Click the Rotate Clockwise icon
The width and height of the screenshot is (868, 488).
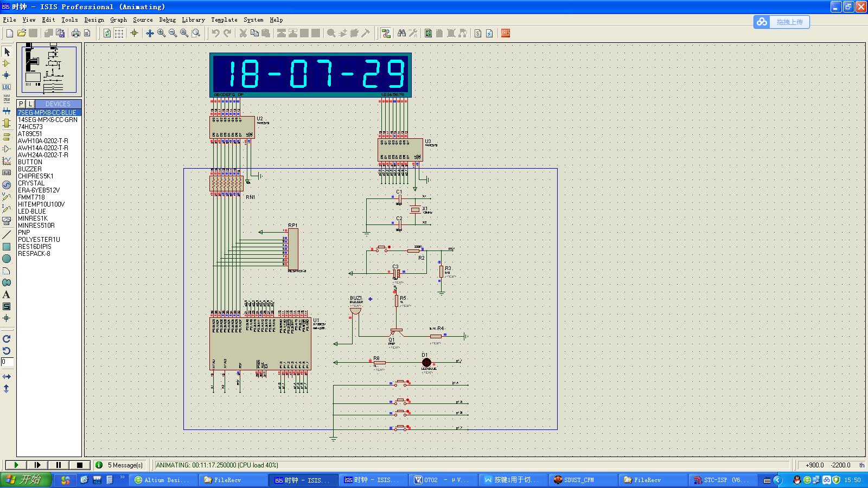click(7, 338)
